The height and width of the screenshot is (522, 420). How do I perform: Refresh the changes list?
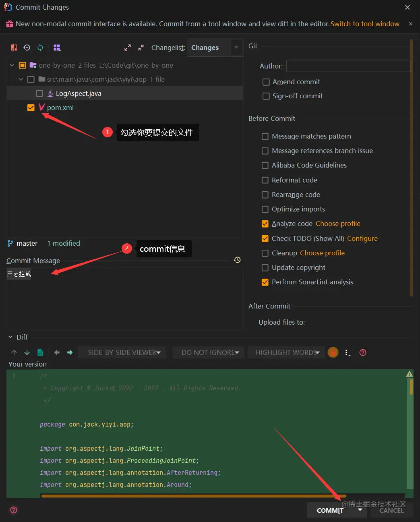tap(40, 48)
